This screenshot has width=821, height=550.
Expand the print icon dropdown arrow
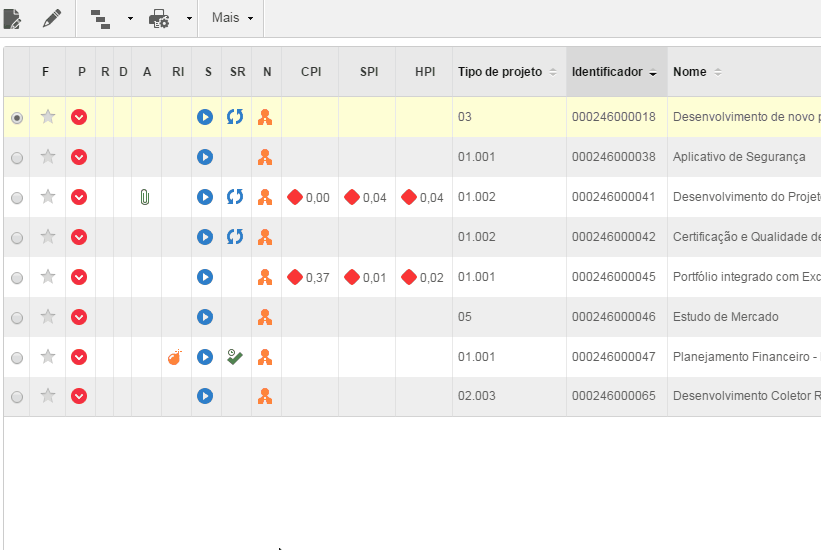pyautogui.click(x=189, y=19)
